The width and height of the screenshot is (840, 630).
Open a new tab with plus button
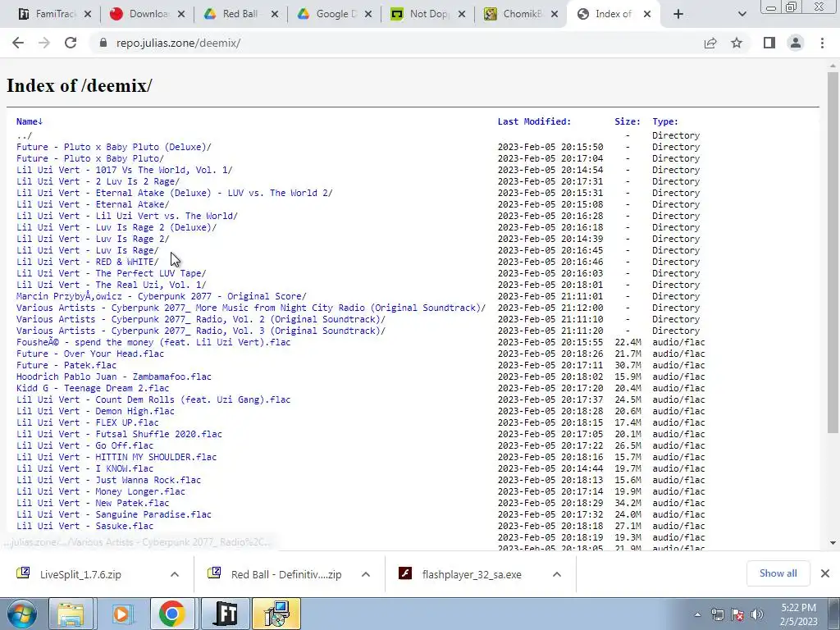(678, 14)
